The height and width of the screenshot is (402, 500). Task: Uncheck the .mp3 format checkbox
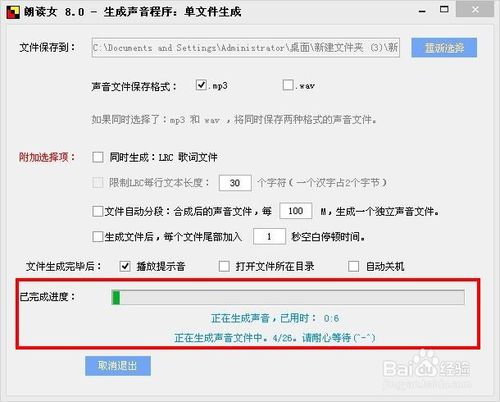201,85
